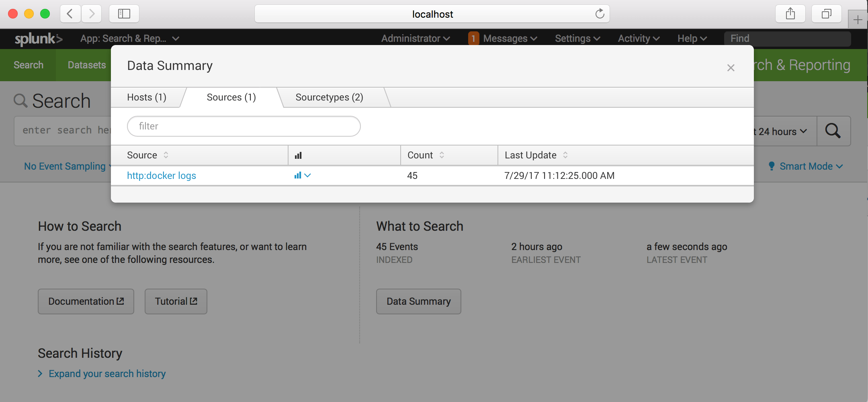Click the search magnifier icon to run search
This screenshot has height=402, width=868.
pos(833,131)
